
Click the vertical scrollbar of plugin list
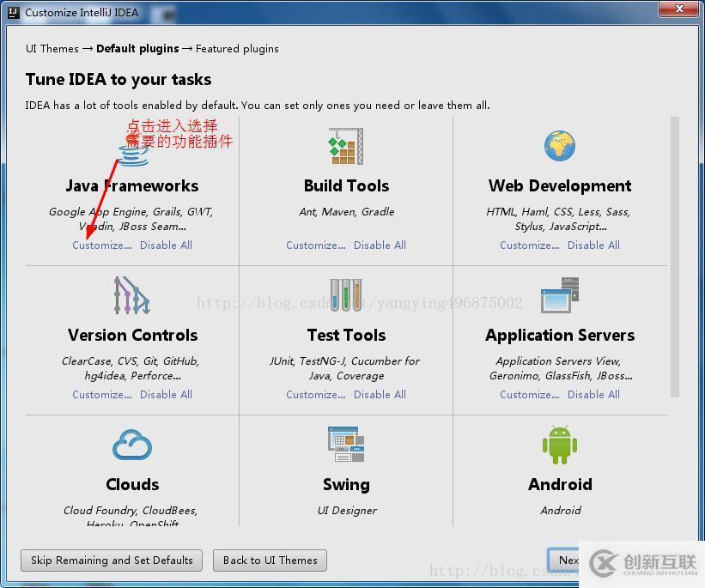pos(674,258)
